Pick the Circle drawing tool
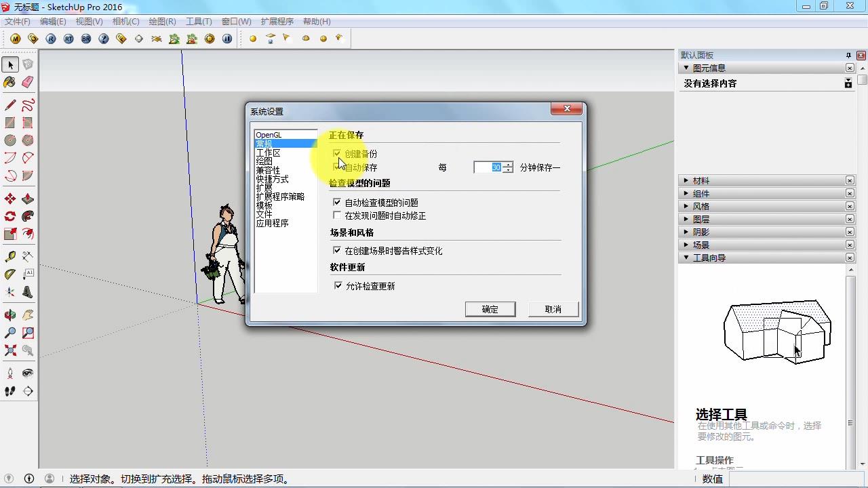868x488 pixels. click(x=10, y=140)
